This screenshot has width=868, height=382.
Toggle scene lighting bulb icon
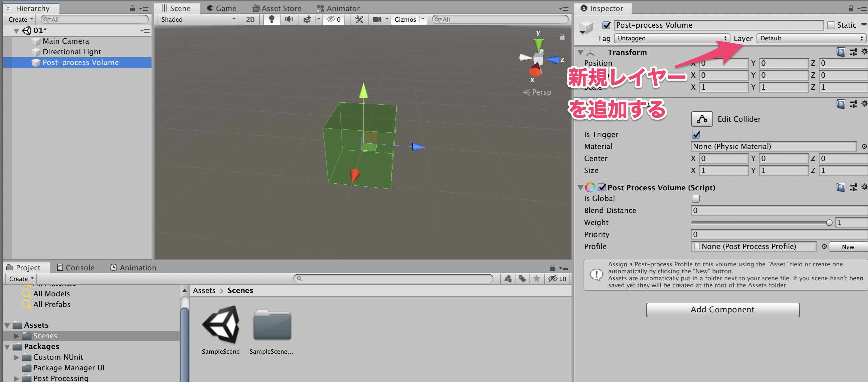click(x=271, y=19)
